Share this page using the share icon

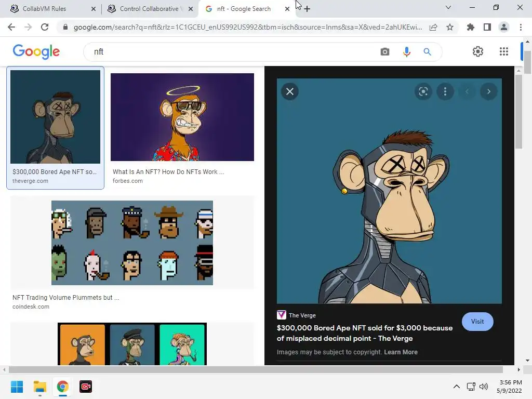433,27
